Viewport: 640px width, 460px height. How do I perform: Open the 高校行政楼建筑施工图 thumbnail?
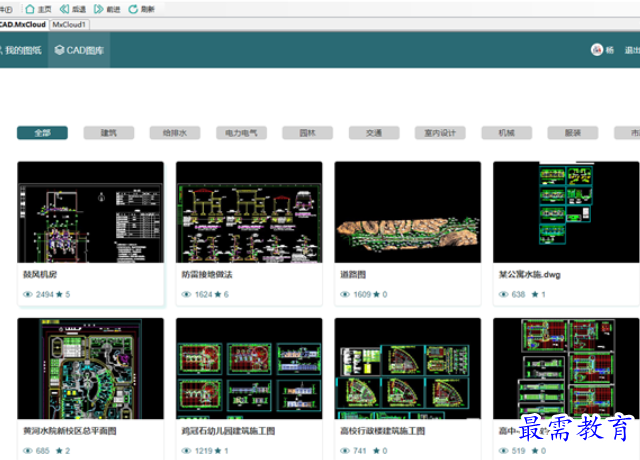tap(408, 369)
